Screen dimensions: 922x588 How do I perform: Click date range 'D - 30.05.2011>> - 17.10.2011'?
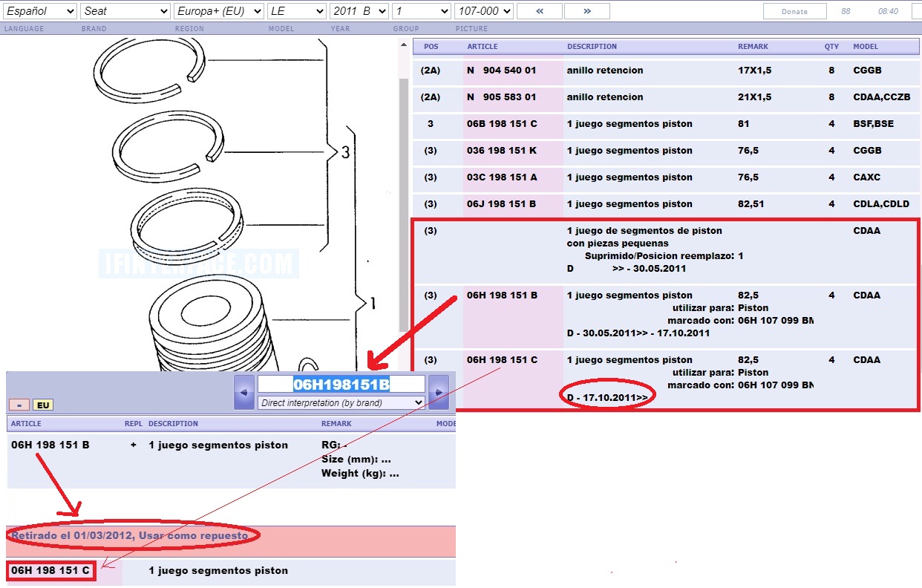point(638,333)
